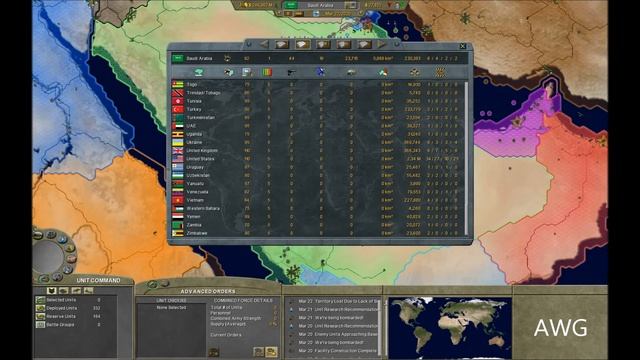
Task: Select Vanuatu row in list
Action: [x=317, y=184]
